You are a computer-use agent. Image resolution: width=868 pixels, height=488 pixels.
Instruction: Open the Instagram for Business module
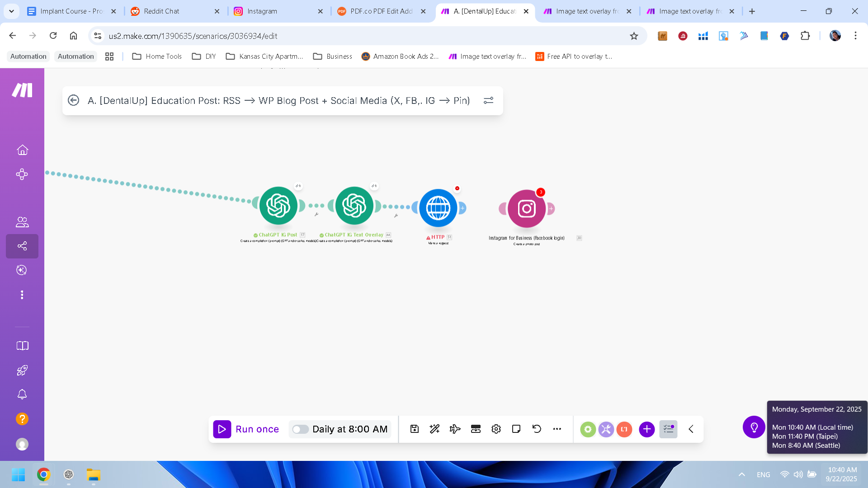point(526,209)
